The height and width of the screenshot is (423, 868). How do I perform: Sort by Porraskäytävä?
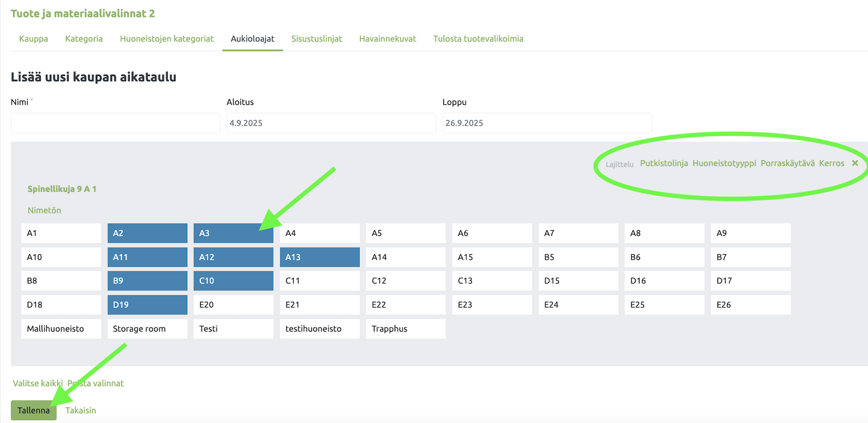point(787,163)
